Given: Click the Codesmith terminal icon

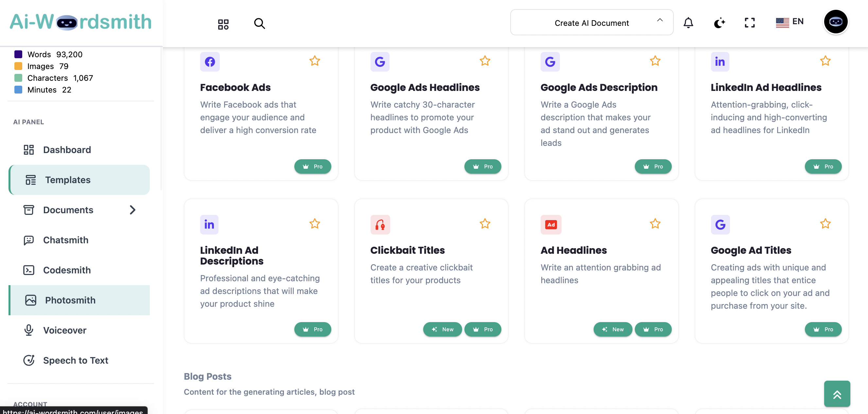Looking at the screenshot, I should tap(29, 270).
